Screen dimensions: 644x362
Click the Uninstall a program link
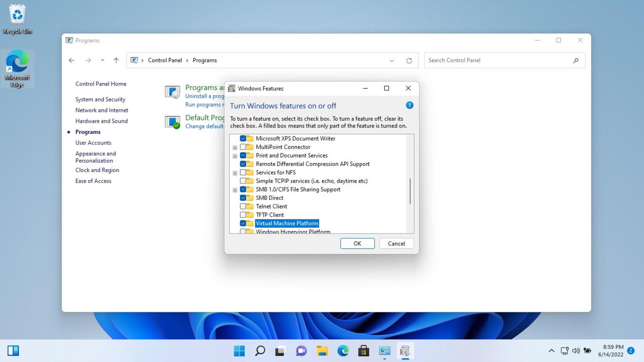pyautogui.click(x=205, y=96)
